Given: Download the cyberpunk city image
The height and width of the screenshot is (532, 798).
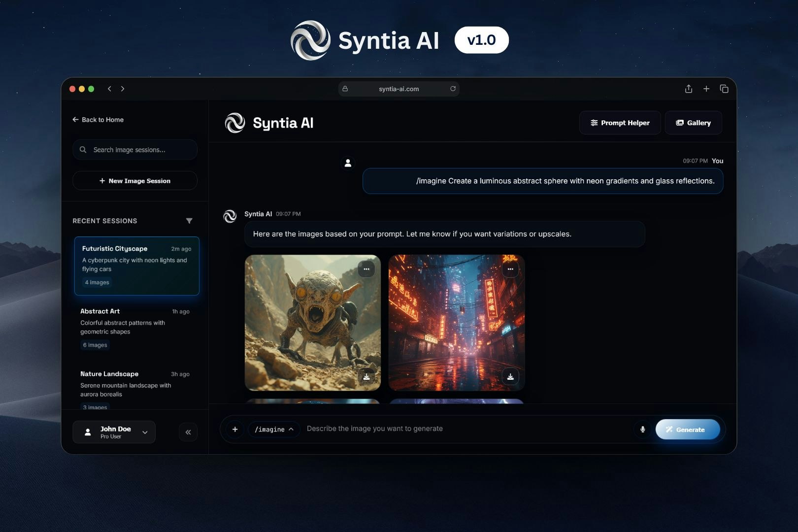Looking at the screenshot, I should [x=511, y=376].
